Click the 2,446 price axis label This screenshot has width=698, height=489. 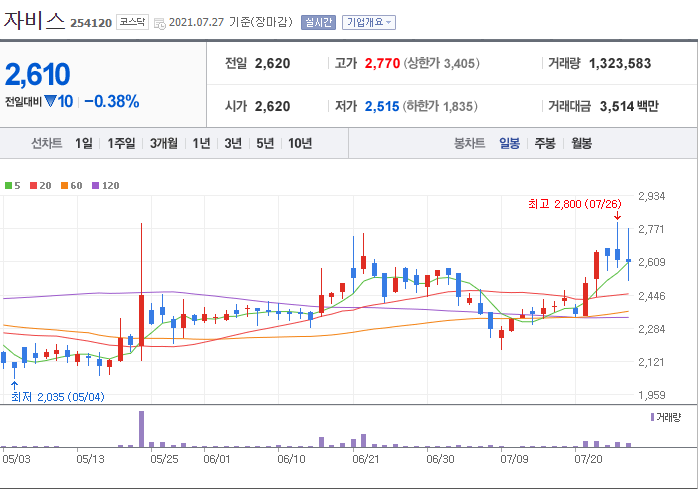pyautogui.click(x=652, y=296)
